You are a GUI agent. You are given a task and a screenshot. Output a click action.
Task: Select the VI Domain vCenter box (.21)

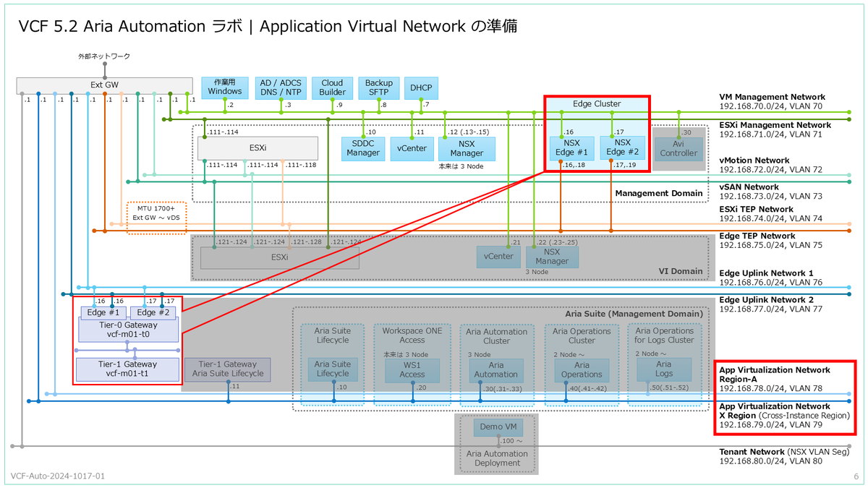[498, 257]
